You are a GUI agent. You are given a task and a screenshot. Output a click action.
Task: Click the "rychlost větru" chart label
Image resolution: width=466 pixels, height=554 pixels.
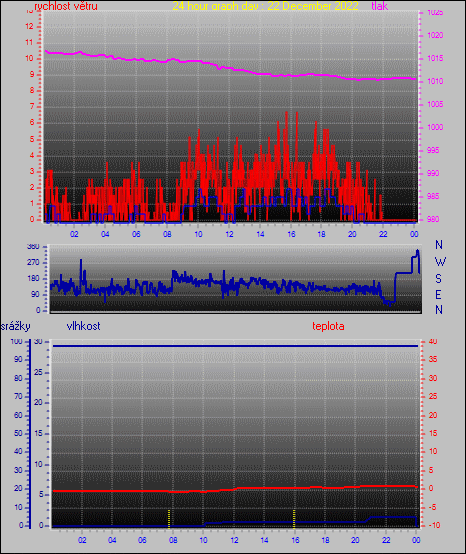66,6
